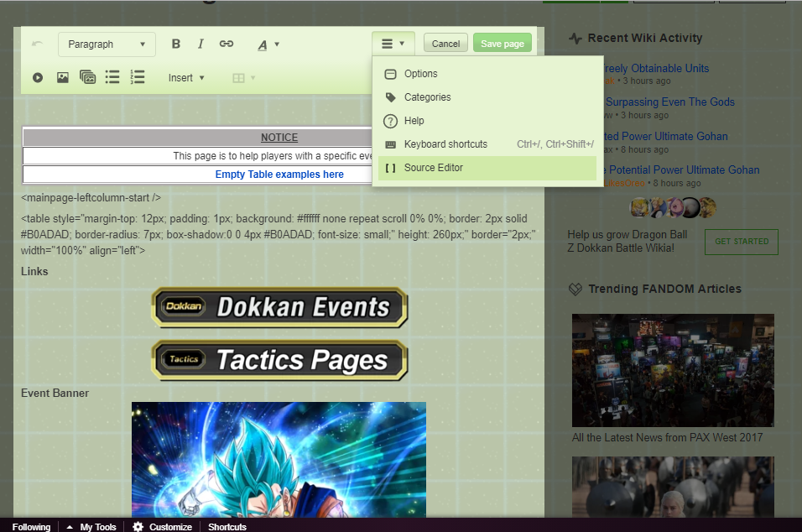
Task: Insert a video with the play icon
Action: click(38, 78)
